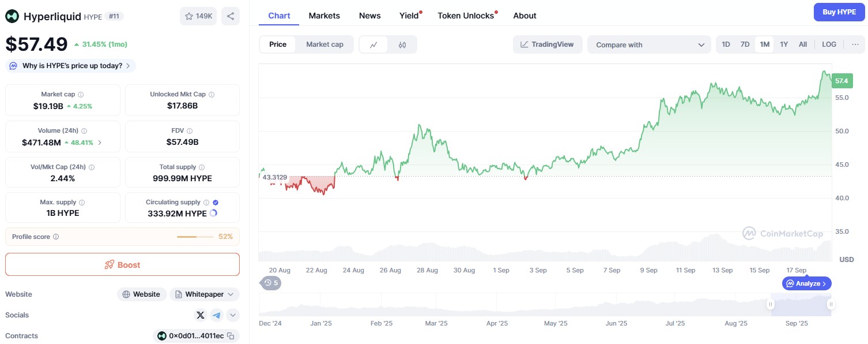This screenshot has height=344, width=868.
Task: Click info icon beside Vol/Mkt Cap (24h)
Action: (x=92, y=167)
